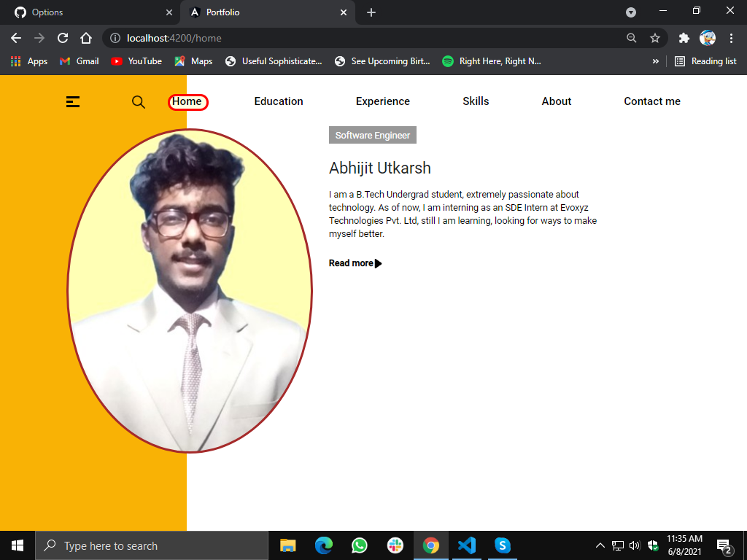Show hidden system tray icons

coord(600,545)
